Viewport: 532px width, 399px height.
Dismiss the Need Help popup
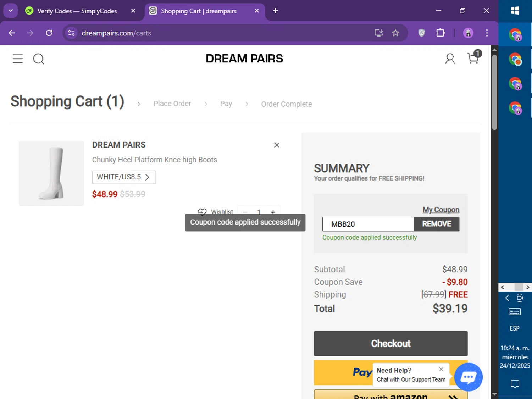point(441,369)
